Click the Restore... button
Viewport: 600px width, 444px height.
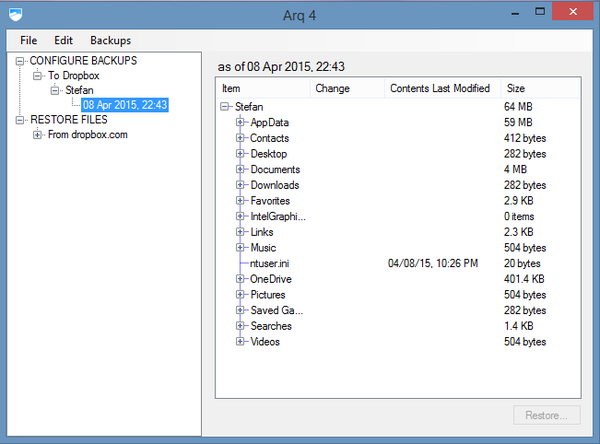tap(546, 415)
